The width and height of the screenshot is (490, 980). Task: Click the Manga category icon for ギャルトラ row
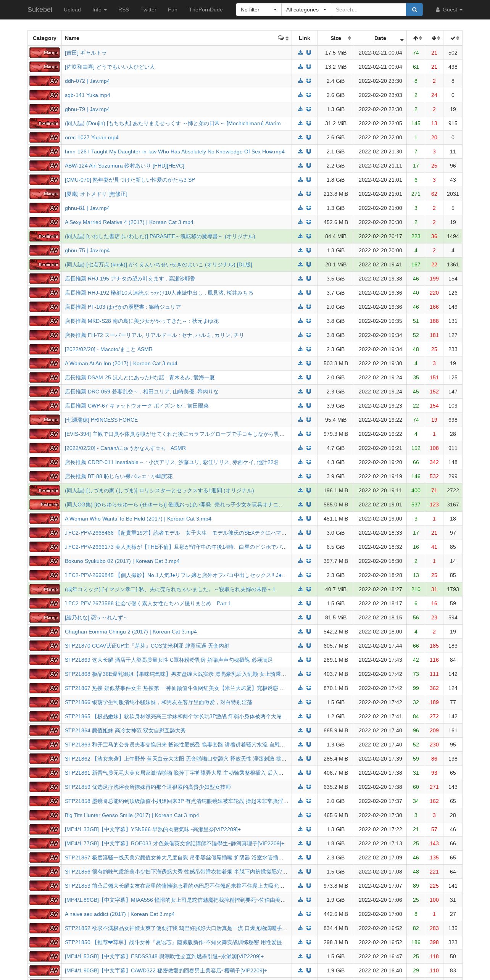45,53
